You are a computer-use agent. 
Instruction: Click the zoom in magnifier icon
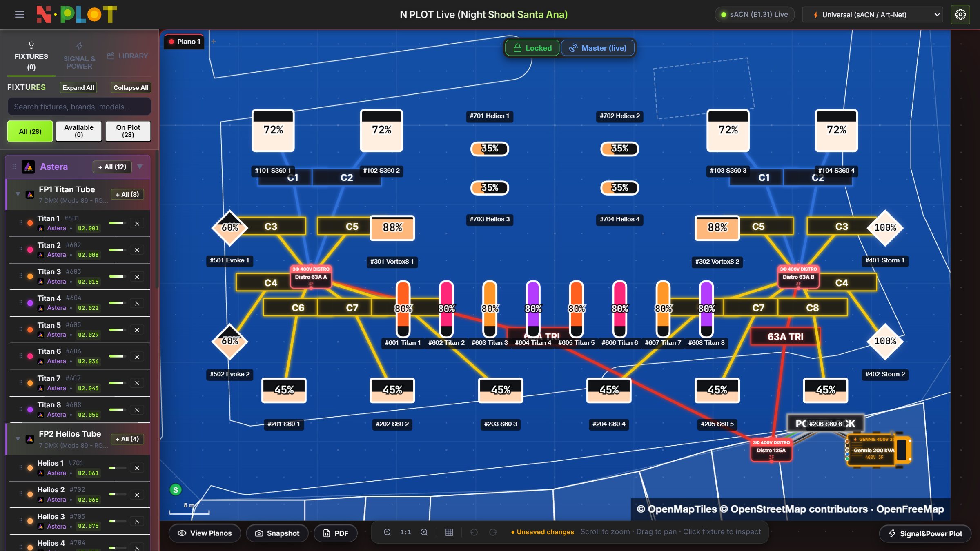click(x=424, y=532)
